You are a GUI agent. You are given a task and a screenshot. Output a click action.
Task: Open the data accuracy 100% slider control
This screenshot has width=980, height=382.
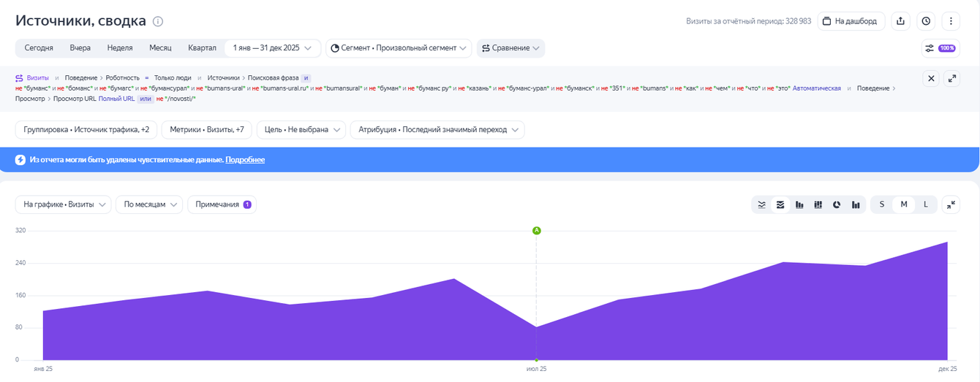(x=940, y=48)
